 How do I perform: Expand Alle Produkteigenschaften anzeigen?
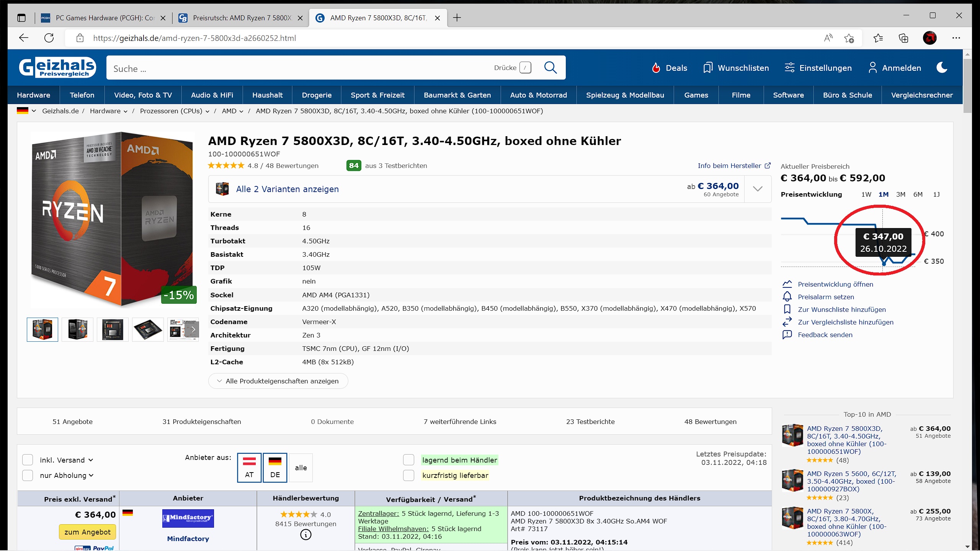(278, 381)
